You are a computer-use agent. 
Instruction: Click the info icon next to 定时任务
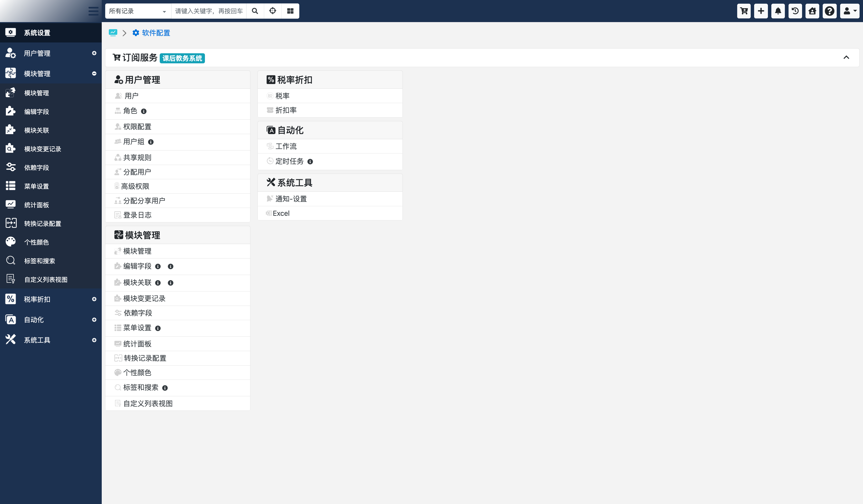(310, 162)
